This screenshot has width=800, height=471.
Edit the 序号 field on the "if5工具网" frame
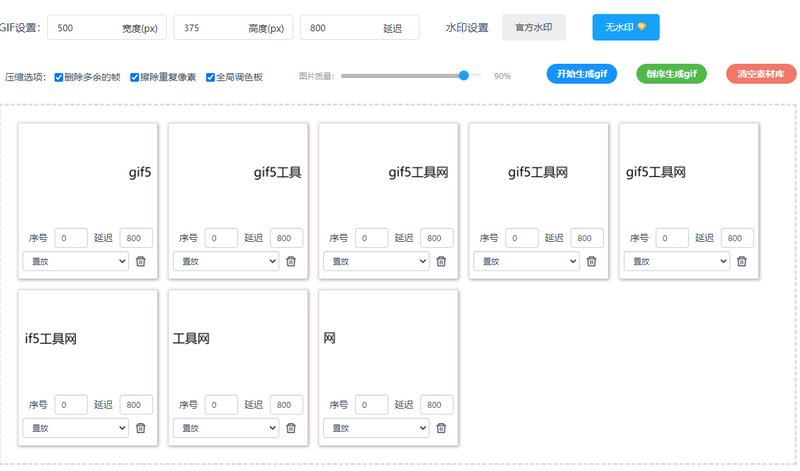click(71, 405)
